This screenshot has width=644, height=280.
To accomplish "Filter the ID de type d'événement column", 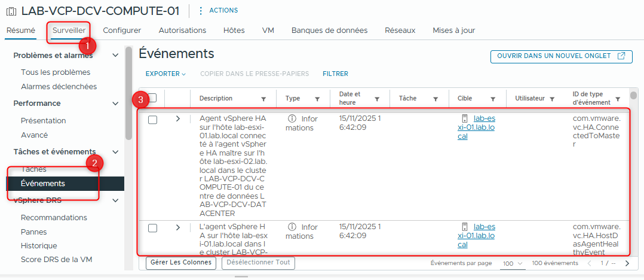I will (618, 99).
